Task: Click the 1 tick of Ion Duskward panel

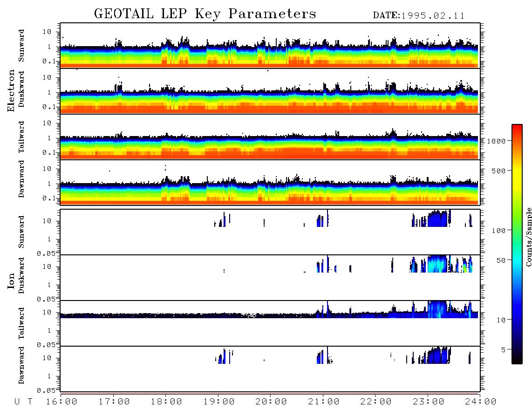Action: pos(49,285)
